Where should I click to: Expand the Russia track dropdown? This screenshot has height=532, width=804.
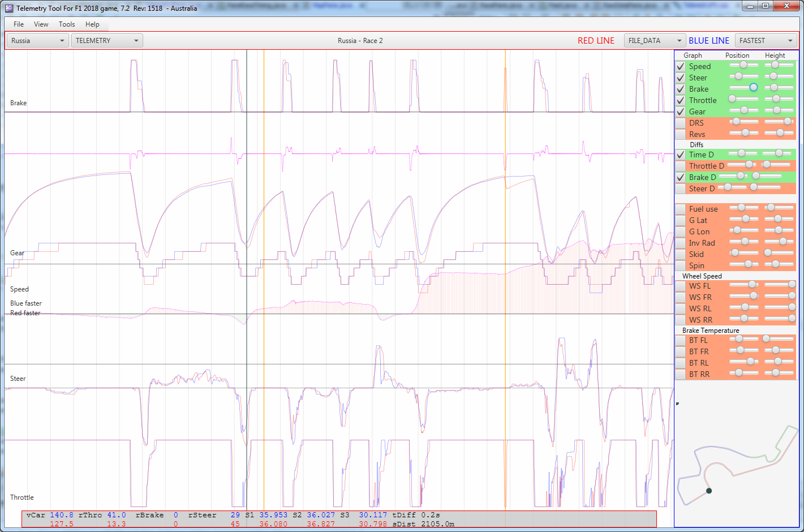tap(38, 41)
